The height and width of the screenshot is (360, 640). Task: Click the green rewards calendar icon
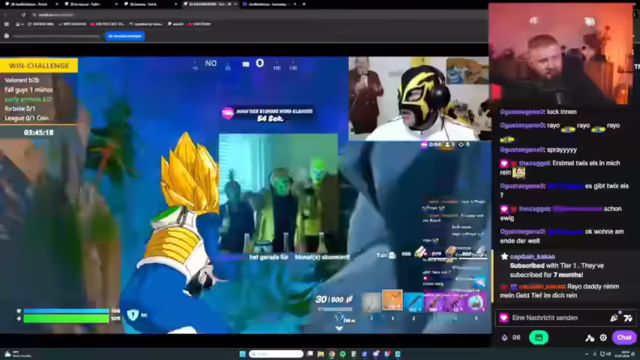coord(539,338)
